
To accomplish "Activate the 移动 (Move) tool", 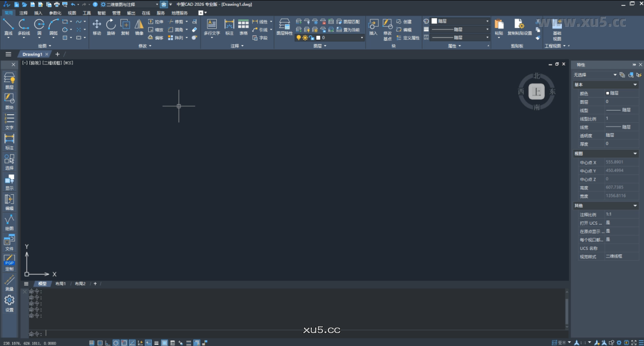I will pos(97,26).
